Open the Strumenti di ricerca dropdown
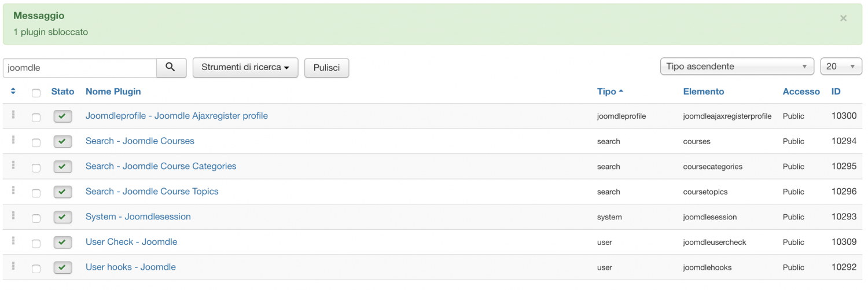Image resolution: width=868 pixels, height=290 pixels. (x=245, y=67)
